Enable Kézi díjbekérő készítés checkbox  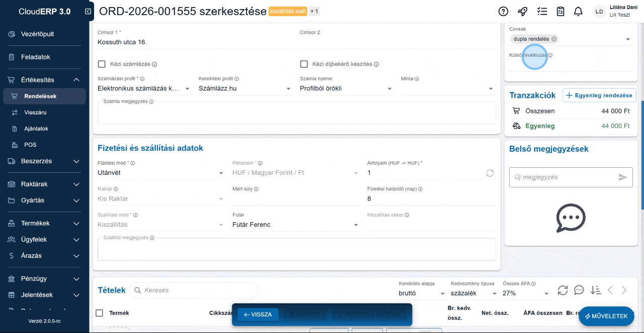point(304,64)
